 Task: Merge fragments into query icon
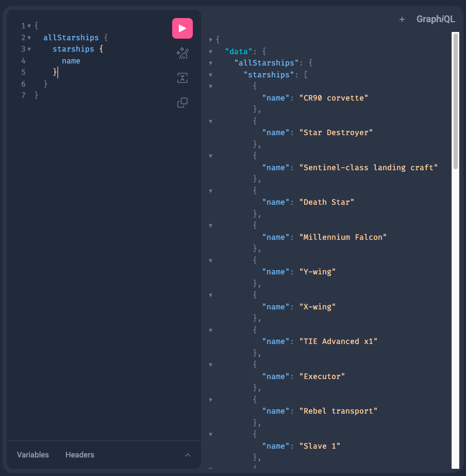click(182, 78)
